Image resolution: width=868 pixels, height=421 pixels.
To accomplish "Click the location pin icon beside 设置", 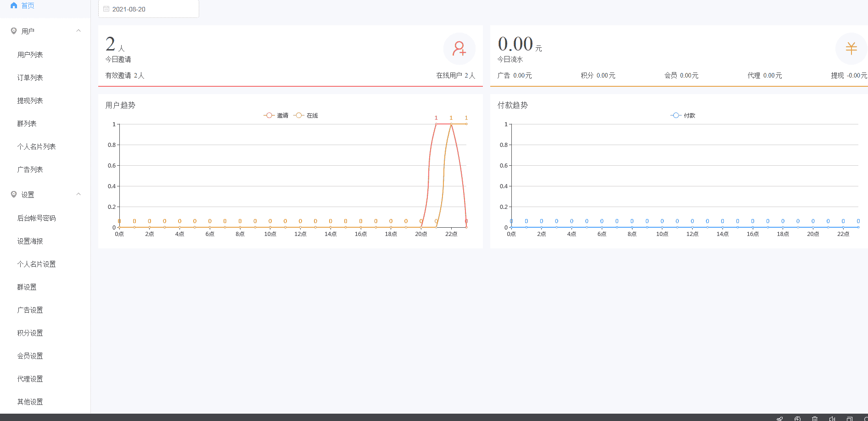I will [14, 194].
